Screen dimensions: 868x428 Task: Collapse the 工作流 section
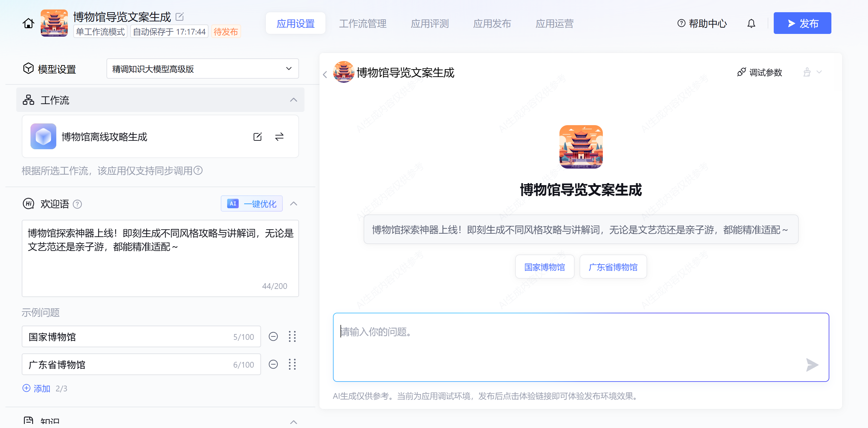294,100
